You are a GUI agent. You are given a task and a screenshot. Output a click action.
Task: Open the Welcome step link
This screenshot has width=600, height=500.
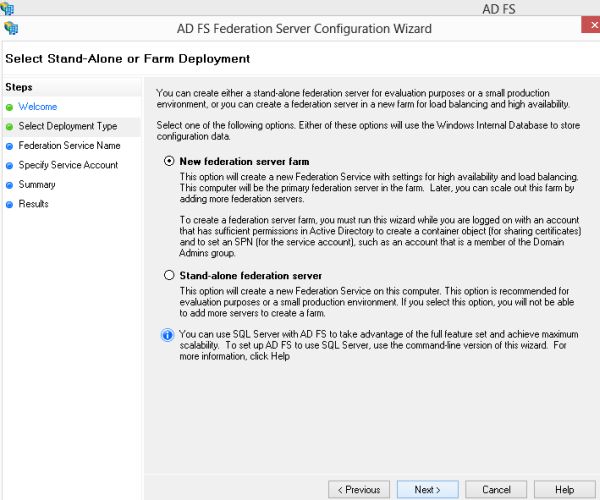pos(38,107)
